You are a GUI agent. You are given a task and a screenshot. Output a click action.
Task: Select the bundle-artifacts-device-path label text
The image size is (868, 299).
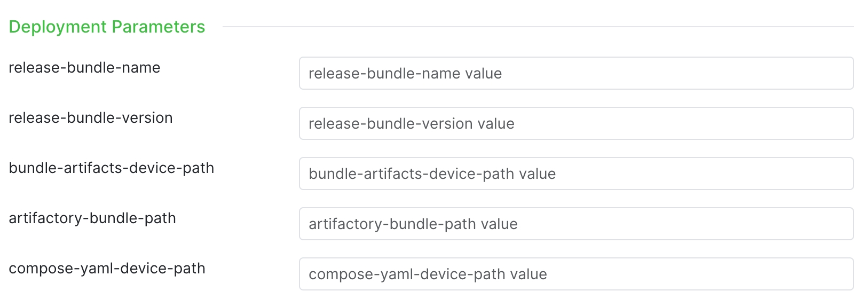coord(112,168)
